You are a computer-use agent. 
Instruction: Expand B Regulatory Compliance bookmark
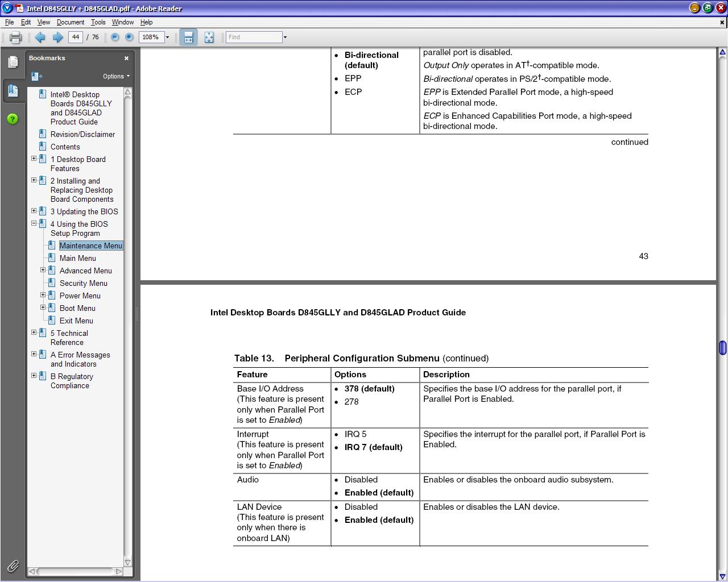pyautogui.click(x=34, y=376)
